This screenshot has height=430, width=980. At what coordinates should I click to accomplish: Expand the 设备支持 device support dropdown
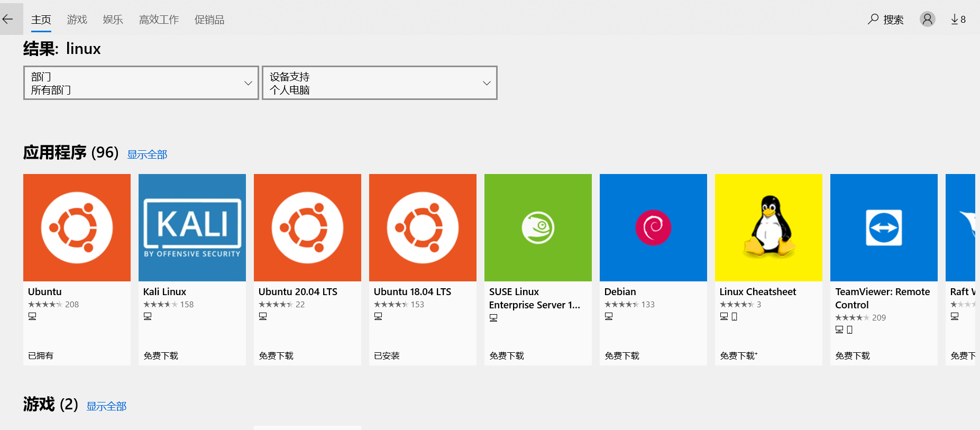point(380,83)
